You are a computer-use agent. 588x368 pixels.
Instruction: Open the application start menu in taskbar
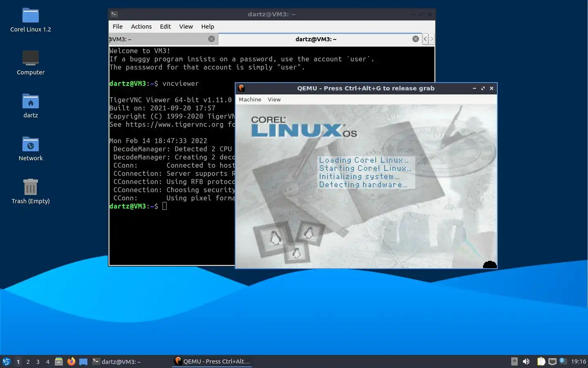6,361
